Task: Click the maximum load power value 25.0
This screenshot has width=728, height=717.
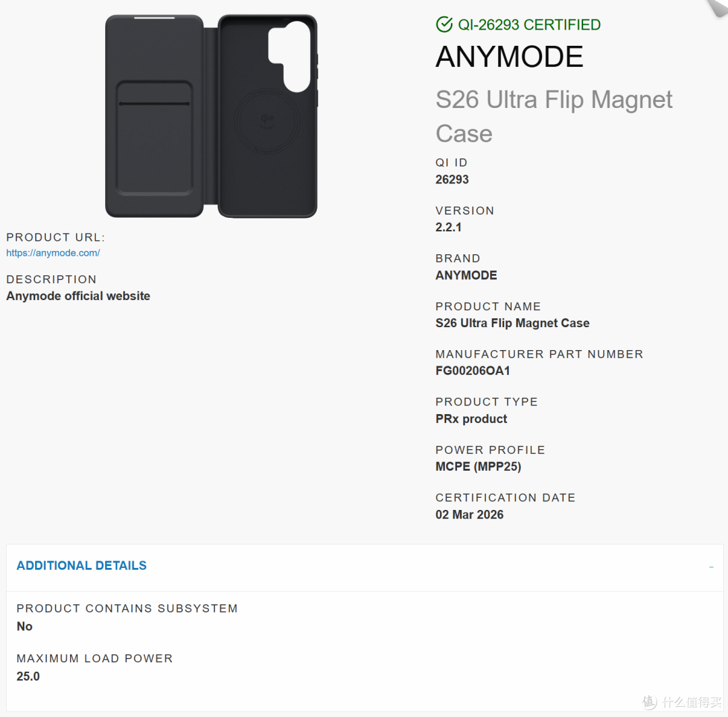Action: tap(28, 676)
